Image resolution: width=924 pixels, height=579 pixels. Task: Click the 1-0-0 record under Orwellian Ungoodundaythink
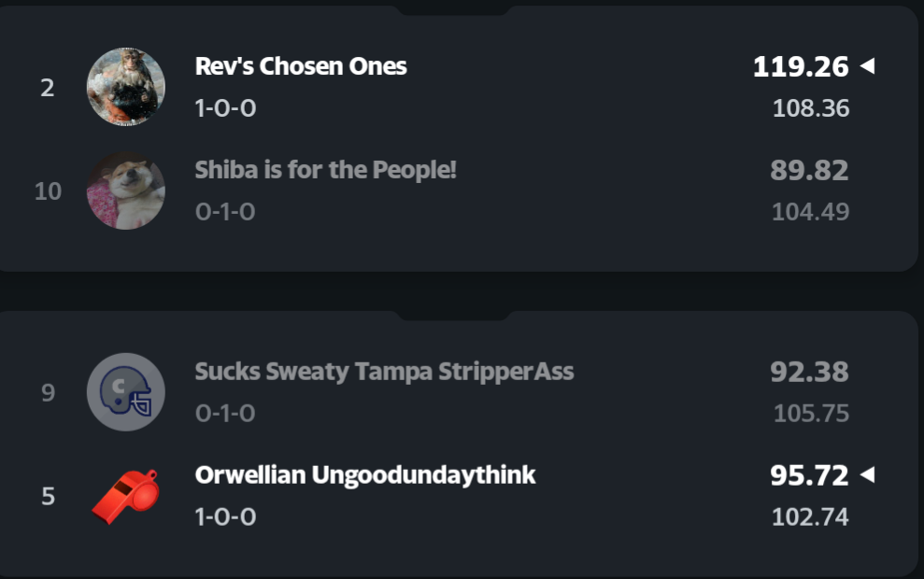(x=225, y=516)
